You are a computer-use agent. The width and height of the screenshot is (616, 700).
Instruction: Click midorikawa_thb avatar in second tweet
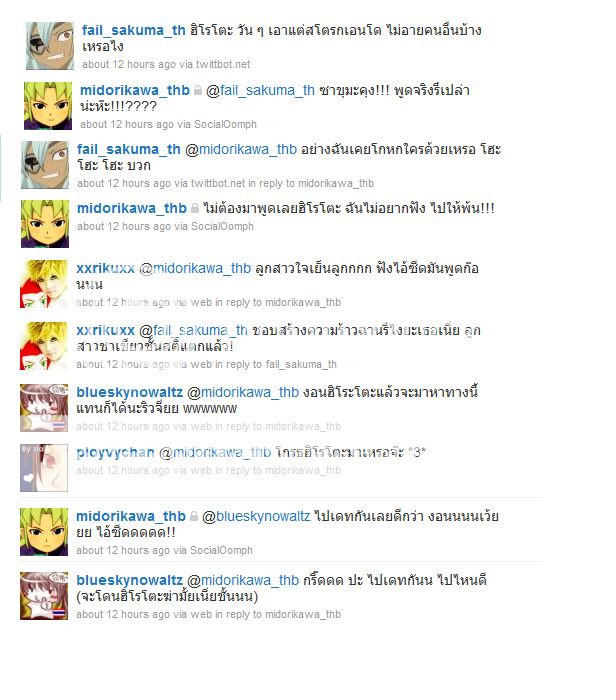point(48,106)
